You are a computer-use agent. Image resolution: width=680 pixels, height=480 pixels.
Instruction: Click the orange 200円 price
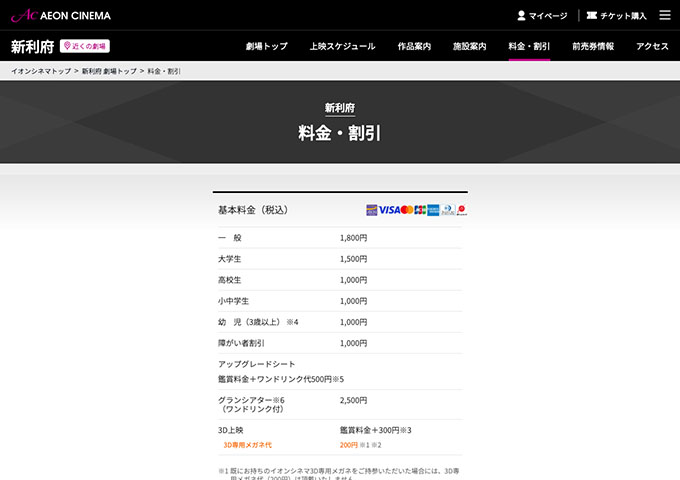[349, 445]
